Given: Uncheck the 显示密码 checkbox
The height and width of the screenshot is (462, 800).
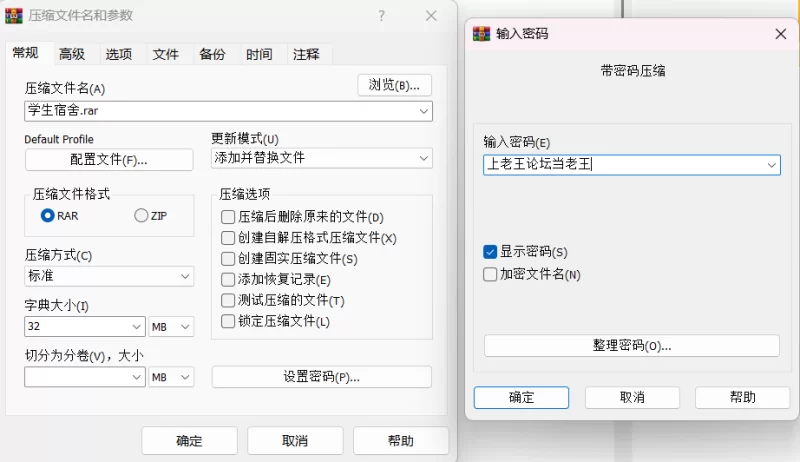Looking at the screenshot, I should pos(490,252).
